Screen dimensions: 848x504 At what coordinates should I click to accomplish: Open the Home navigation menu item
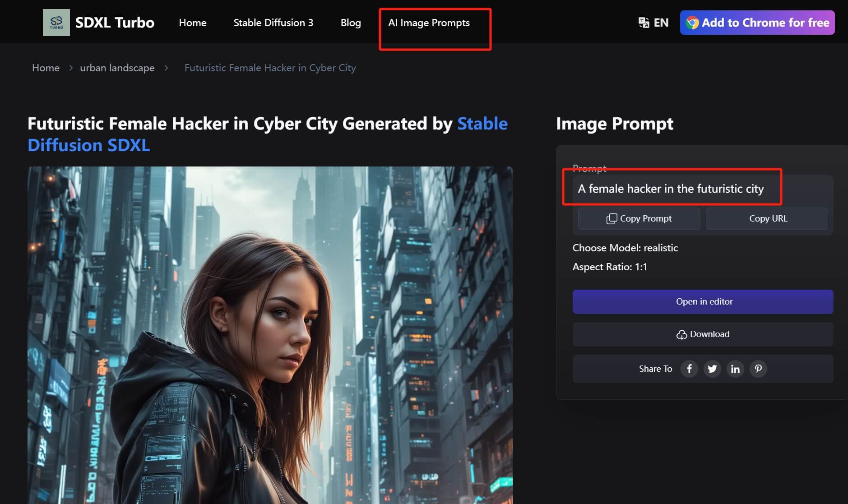click(x=193, y=23)
